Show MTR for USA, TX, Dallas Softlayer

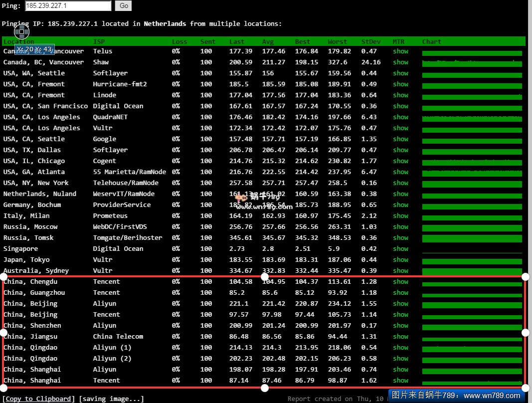click(x=400, y=150)
